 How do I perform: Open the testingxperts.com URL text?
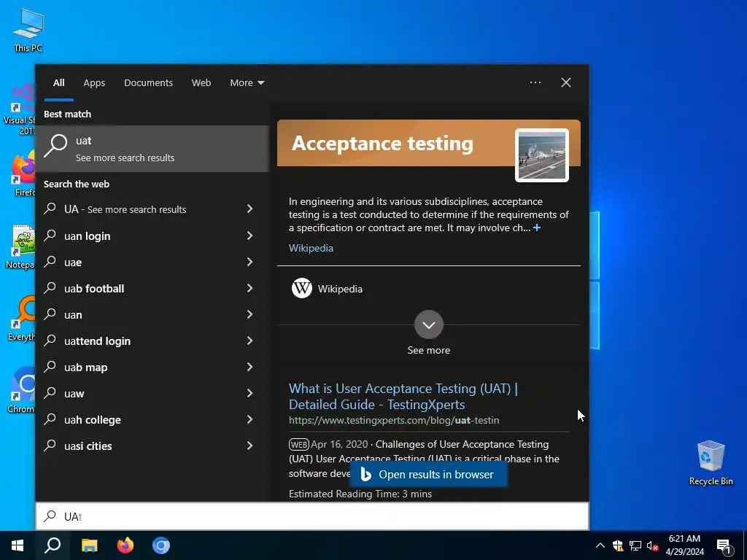pyautogui.click(x=394, y=420)
